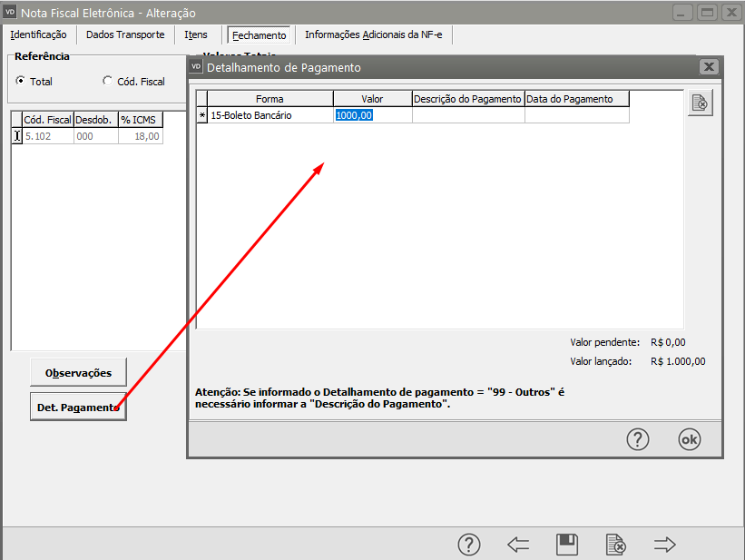745x560 pixels.
Task: Advance to next step with right arrow
Action: (x=665, y=544)
